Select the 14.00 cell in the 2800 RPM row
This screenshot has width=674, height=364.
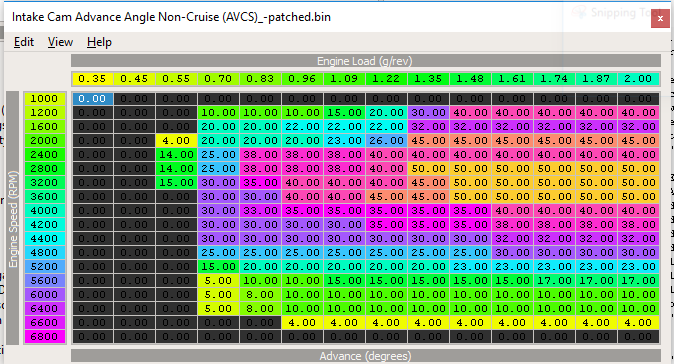pyautogui.click(x=176, y=168)
